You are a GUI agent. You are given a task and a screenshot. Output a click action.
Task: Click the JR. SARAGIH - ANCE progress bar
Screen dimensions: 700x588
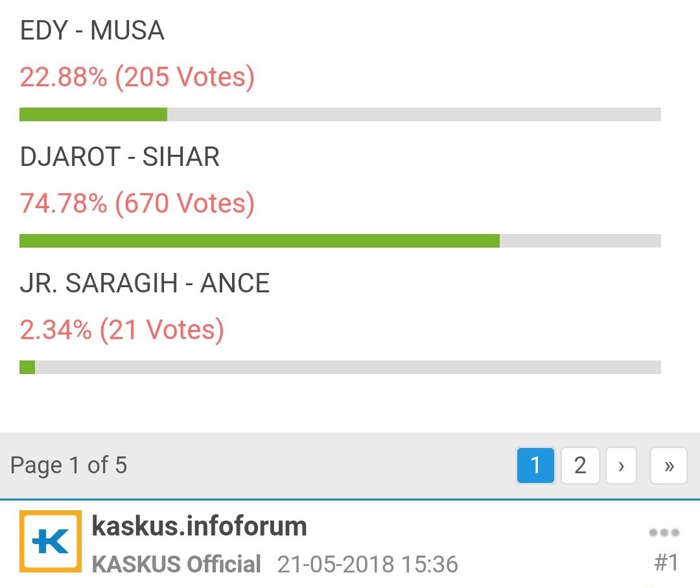click(340, 367)
